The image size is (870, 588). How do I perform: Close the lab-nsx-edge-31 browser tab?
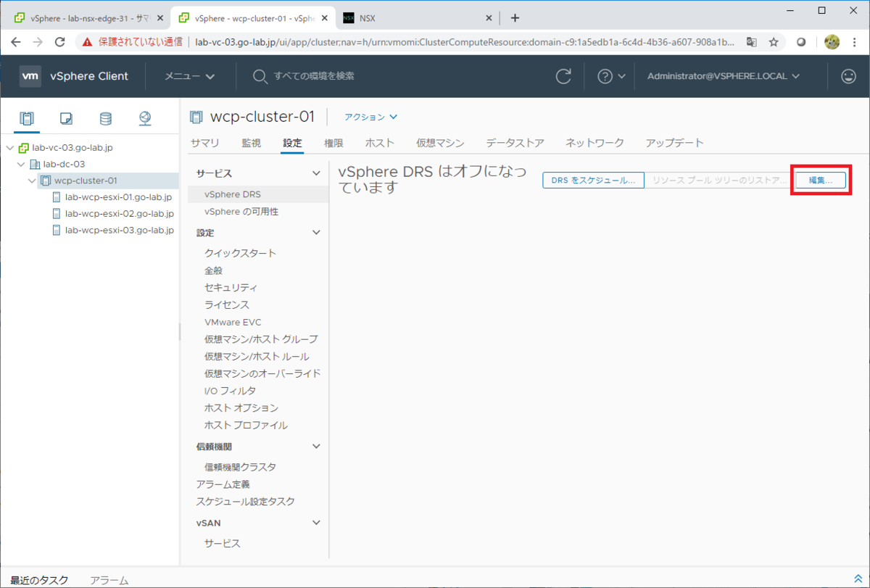tap(160, 17)
